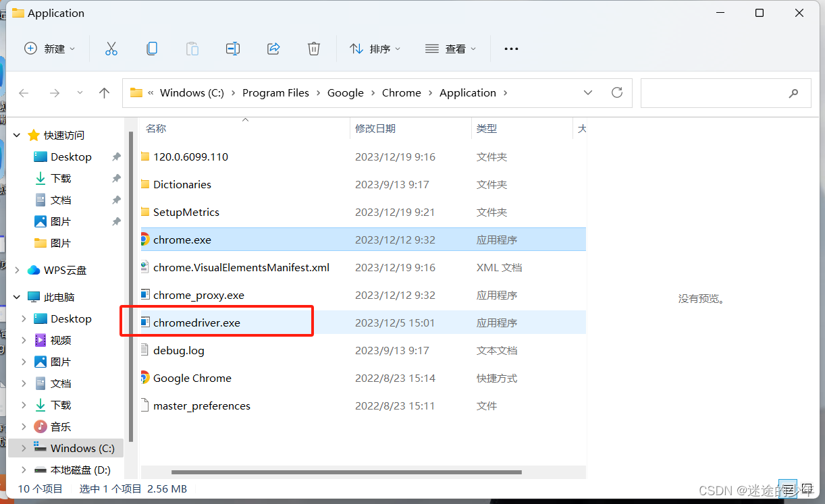Expand the WPS云盘 node
This screenshot has height=504, width=825.
(x=17, y=270)
